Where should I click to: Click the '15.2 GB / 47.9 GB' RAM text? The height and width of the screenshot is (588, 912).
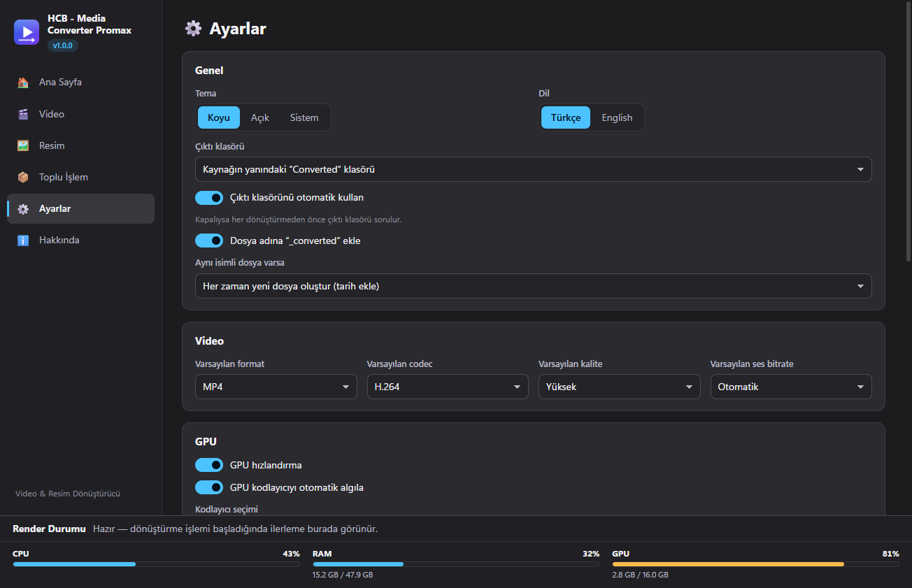pos(343,575)
